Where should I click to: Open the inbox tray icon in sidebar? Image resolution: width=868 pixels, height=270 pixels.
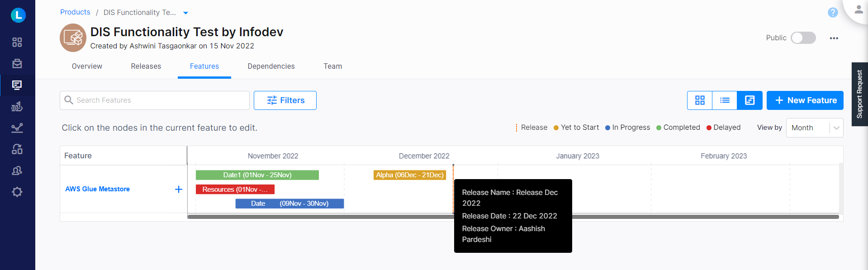click(17, 63)
